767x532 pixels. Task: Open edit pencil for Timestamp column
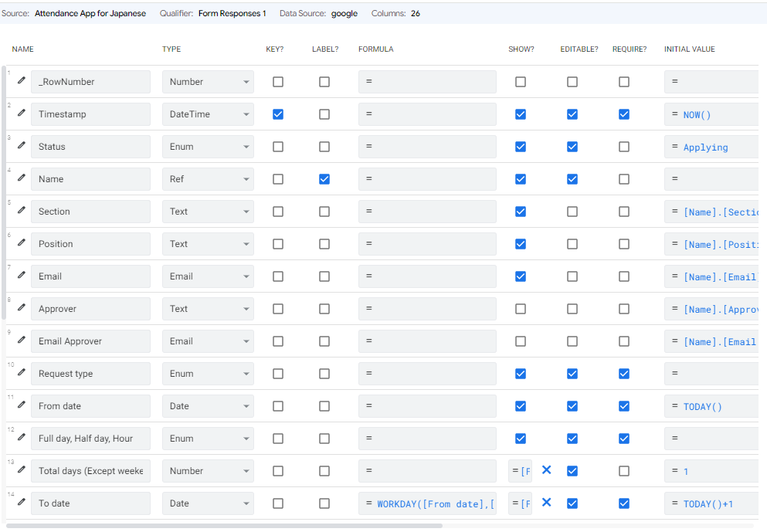pos(21,113)
